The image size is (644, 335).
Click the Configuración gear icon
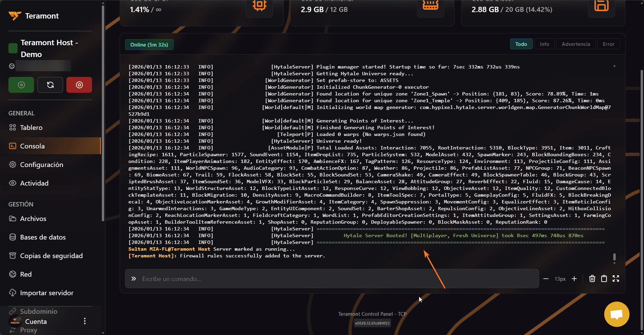[x=12, y=165]
